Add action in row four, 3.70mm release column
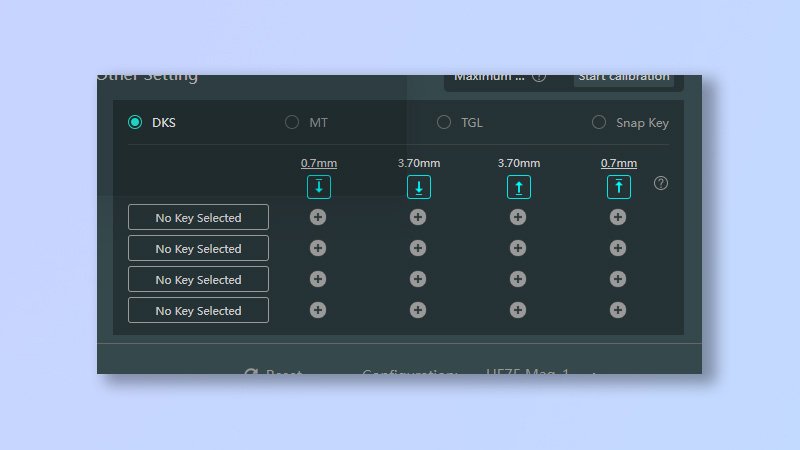The width and height of the screenshot is (800, 450). click(x=518, y=310)
